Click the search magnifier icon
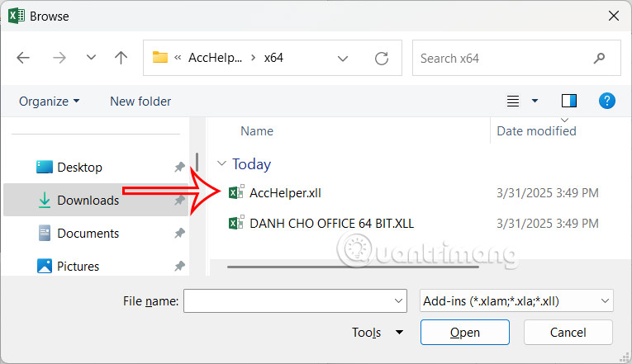Image resolution: width=632 pixels, height=364 pixels. pyautogui.click(x=599, y=58)
